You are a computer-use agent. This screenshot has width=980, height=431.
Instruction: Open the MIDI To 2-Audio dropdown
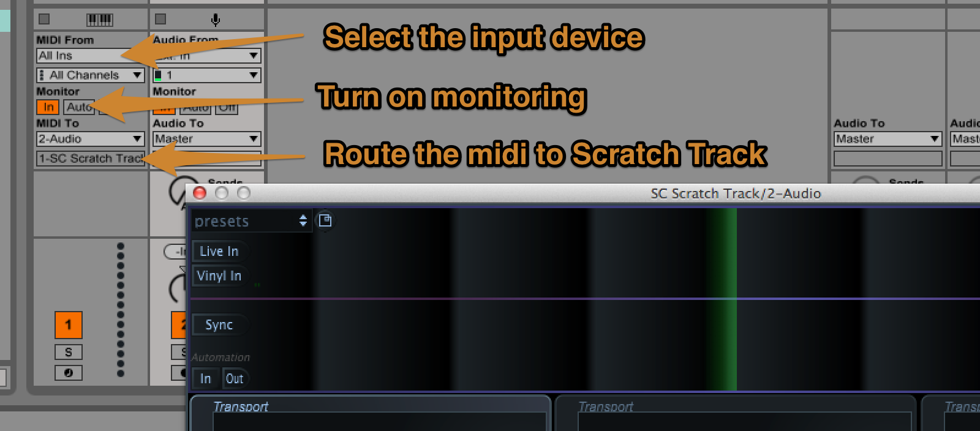click(91, 139)
